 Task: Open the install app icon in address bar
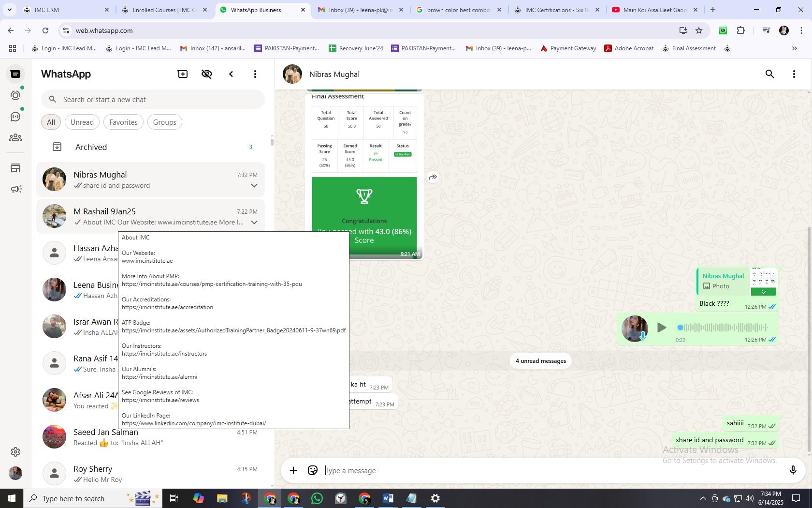pyautogui.click(x=683, y=30)
